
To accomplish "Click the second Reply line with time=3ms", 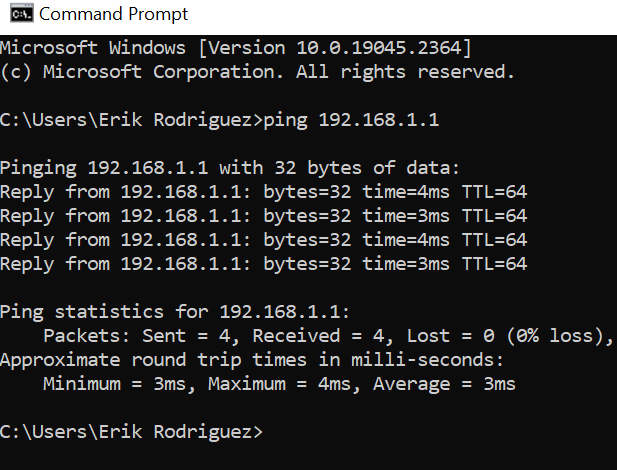I will (263, 216).
